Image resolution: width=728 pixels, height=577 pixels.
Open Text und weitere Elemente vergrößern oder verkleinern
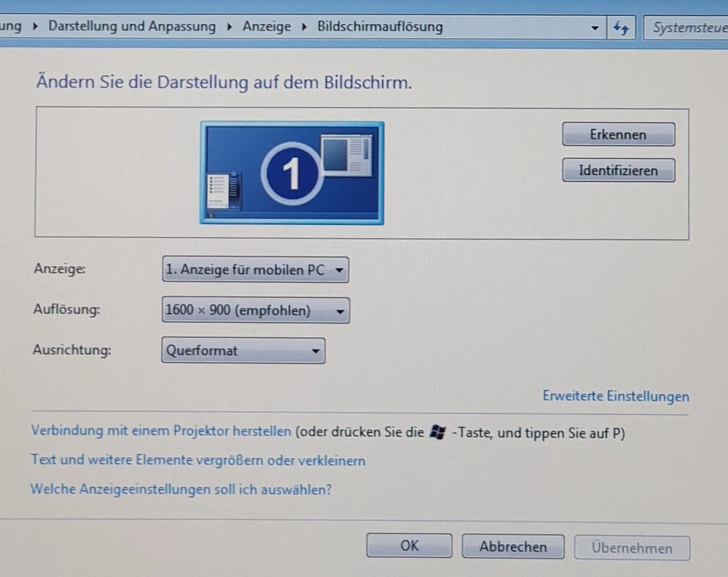tap(198, 460)
